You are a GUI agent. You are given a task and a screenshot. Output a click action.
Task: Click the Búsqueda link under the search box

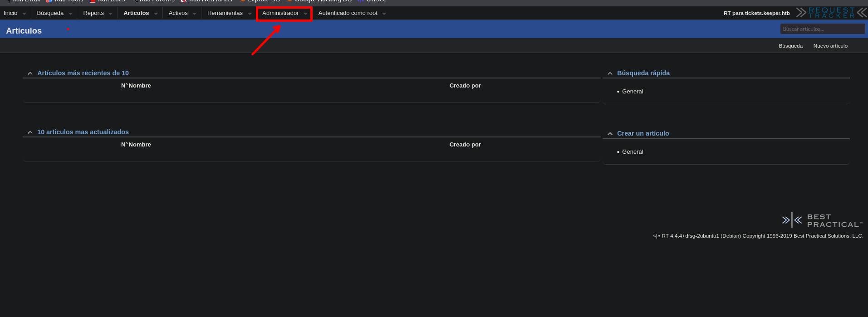tap(790, 46)
